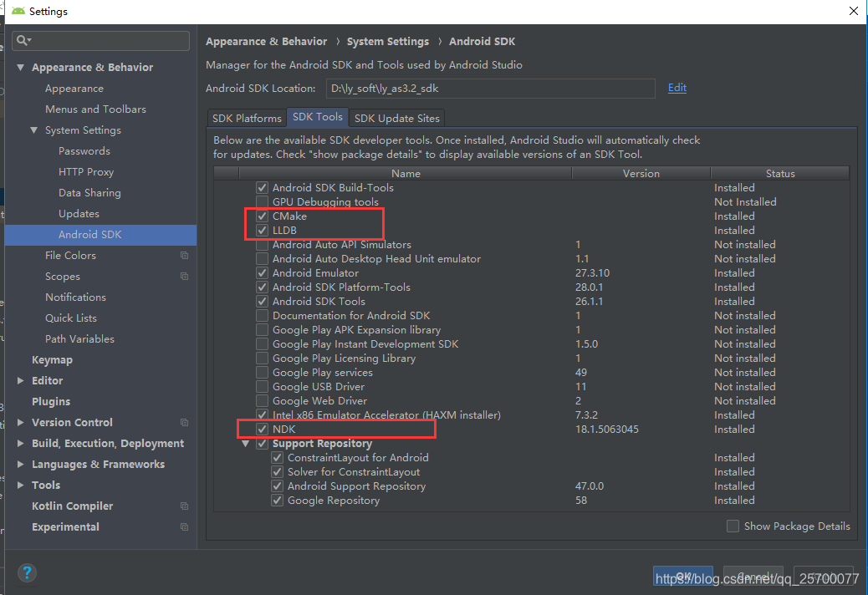This screenshot has width=868, height=595.
Task: Open Keymap settings
Action: click(x=52, y=360)
